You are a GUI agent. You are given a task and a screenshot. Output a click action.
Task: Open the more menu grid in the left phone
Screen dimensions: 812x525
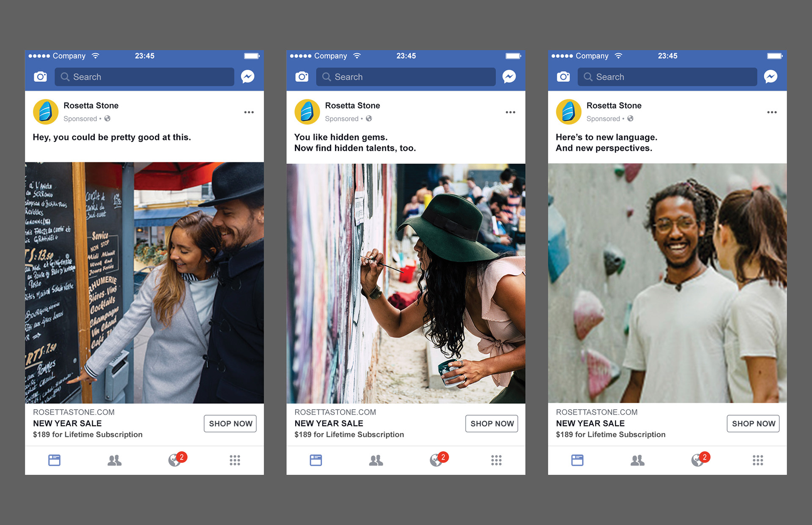point(235,460)
